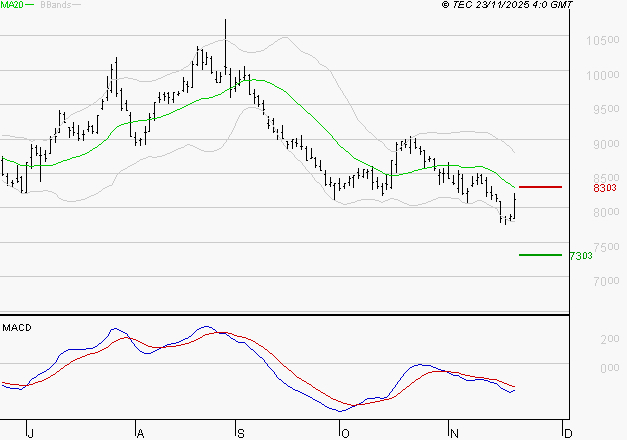The width and height of the screenshot is (627, 440).
Task: Click the BBands legend label
Action: pos(56,4)
